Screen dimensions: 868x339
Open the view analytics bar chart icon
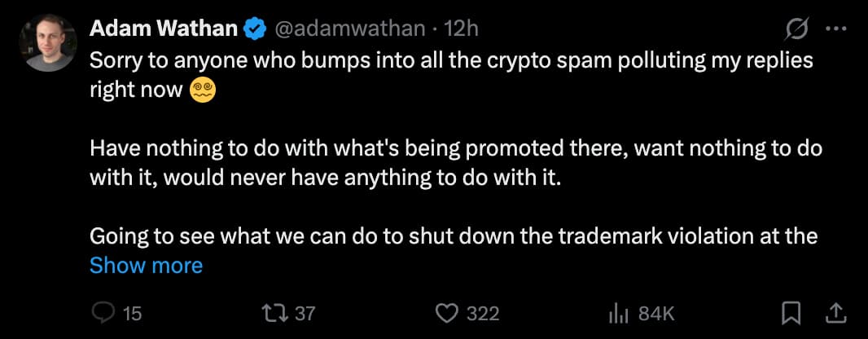pos(617,313)
